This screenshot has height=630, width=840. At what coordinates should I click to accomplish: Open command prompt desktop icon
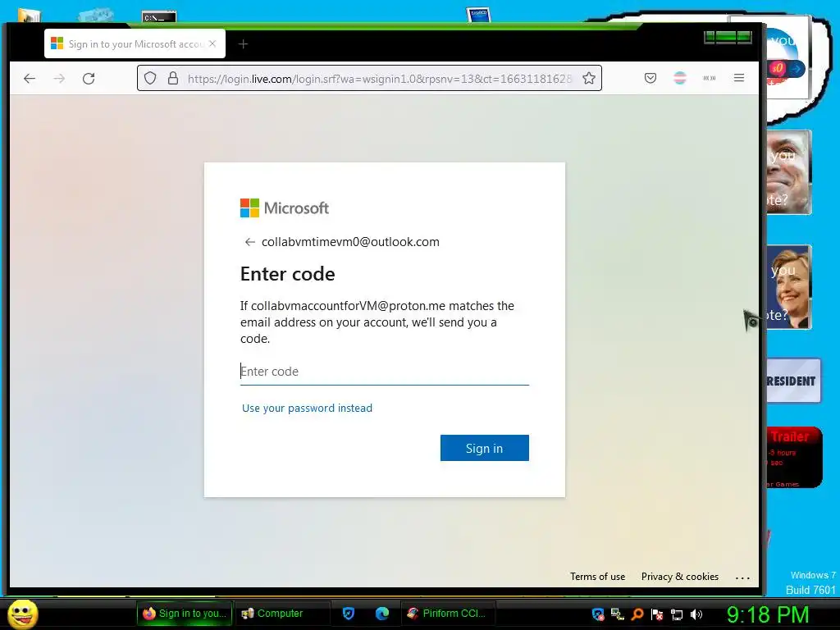pyautogui.click(x=159, y=17)
